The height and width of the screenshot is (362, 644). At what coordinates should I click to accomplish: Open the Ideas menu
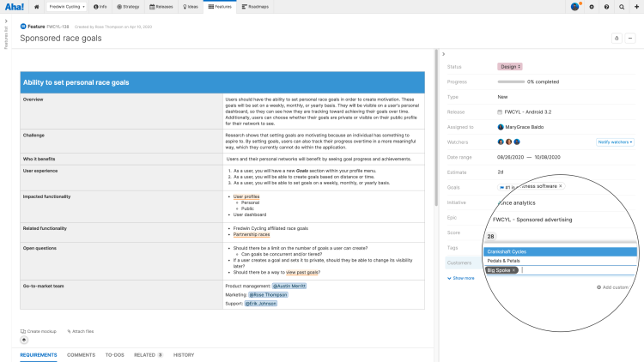click(x=191, y=7)
